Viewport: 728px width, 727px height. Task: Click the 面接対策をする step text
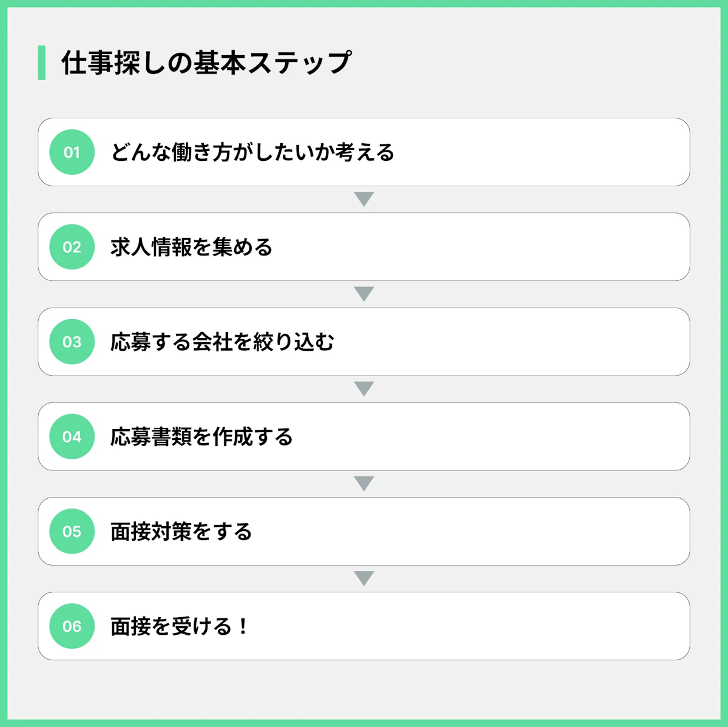[x=181, y=532]
